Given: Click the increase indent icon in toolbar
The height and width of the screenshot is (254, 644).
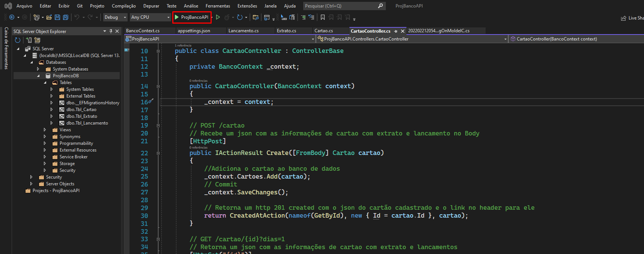Looking at the screenshot, I should (x=311, y=17).
